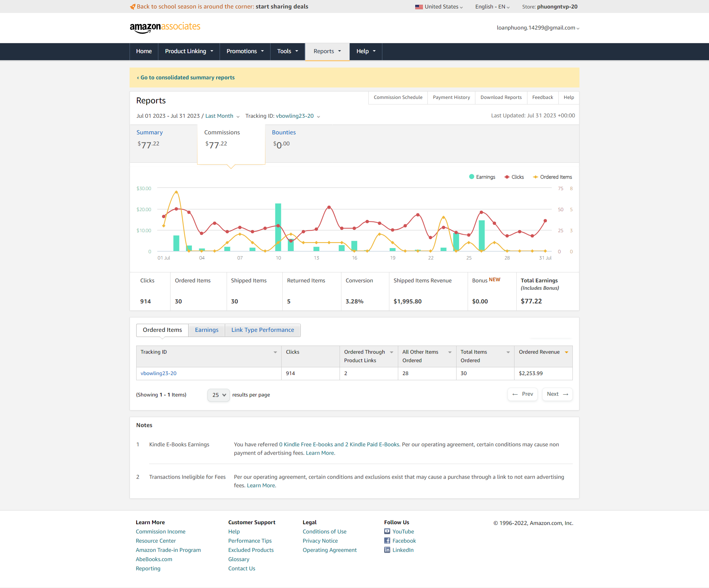This screenshot has width=709, height=588.
Task: Open Commission Income footer link
Action: [x=161, y=532]
